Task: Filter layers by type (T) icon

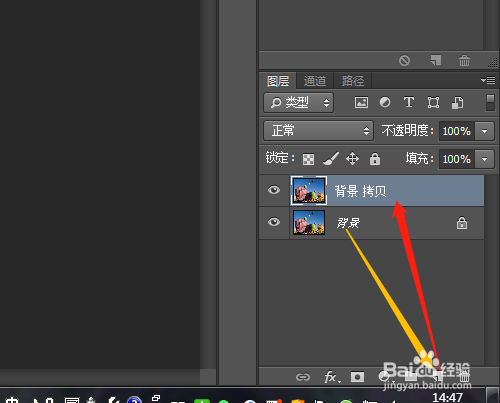Action: click(x=409, y=102)
